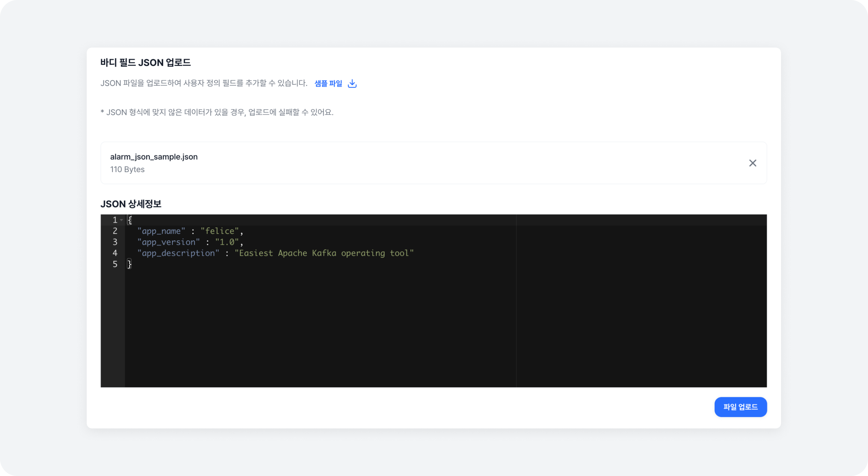
Task: Click the JSON 형식 warning note text
Action: tap(217, 112)
